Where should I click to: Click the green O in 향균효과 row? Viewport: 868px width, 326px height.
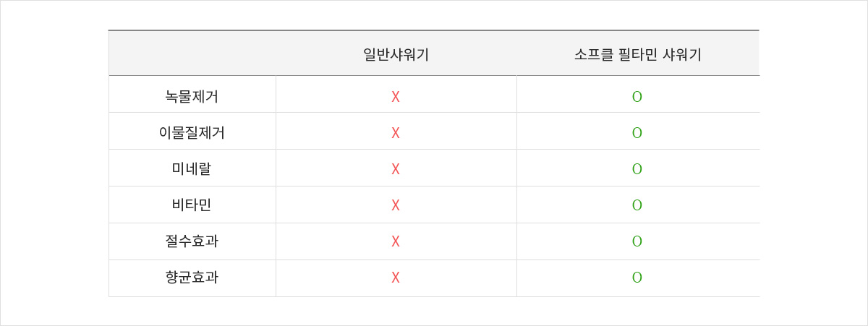pyautogui.click(x=637, y=278)
